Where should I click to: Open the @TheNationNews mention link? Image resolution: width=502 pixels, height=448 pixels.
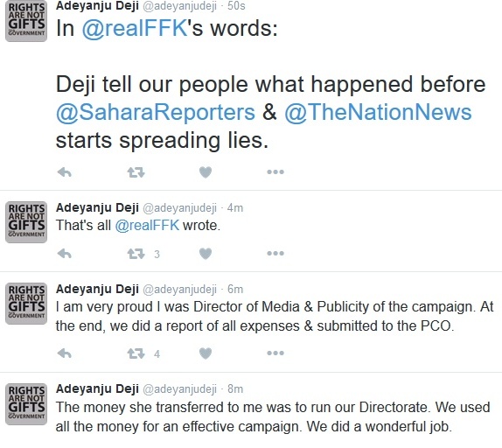(378, 112)
